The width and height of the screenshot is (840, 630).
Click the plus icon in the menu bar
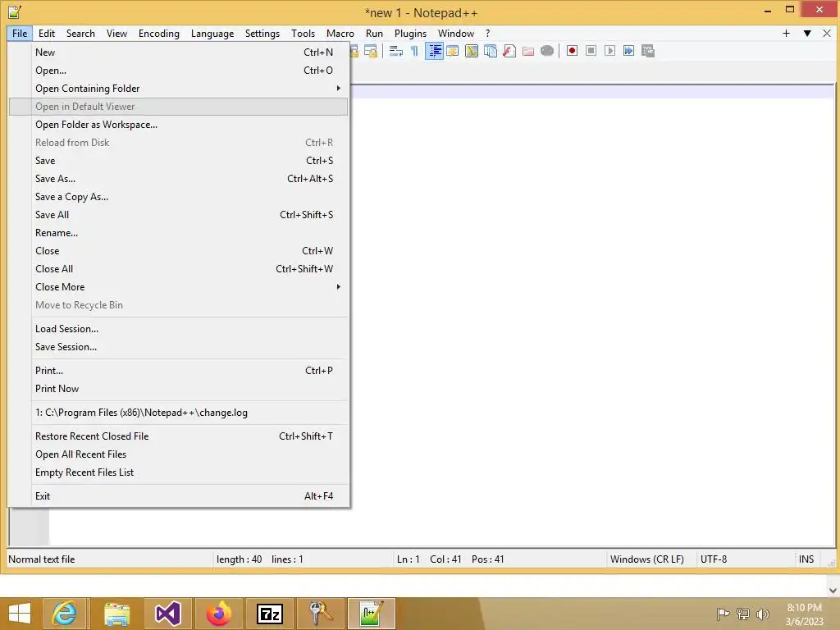(x=787, y=33)
